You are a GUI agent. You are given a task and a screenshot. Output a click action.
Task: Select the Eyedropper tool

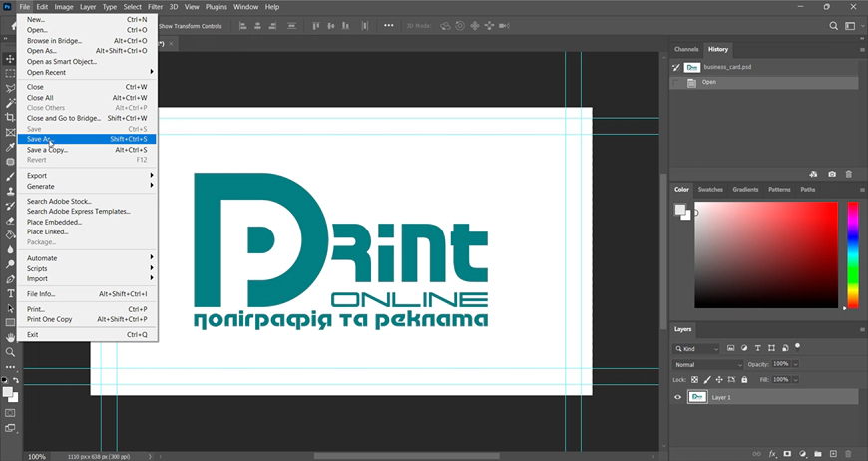(10, 147)
